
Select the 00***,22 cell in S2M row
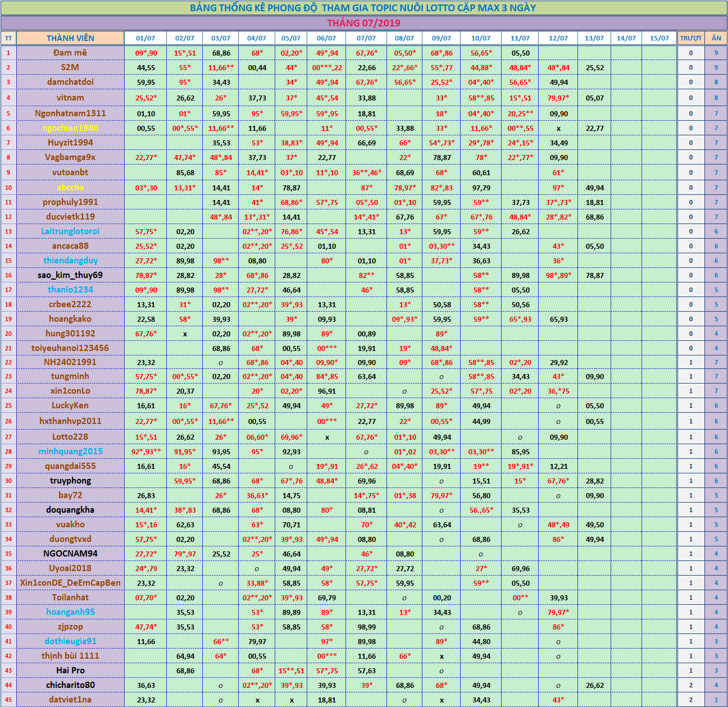click(327, 67)
